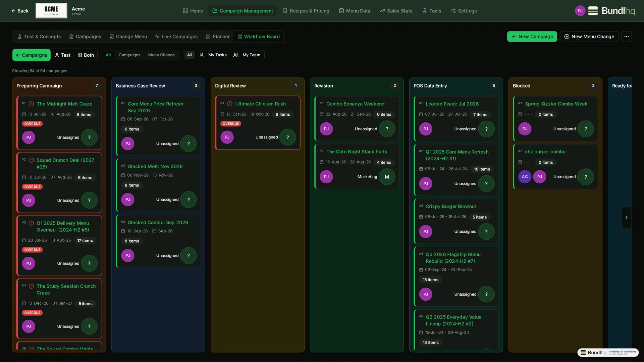Image resolution: width=644 pixels, height=362 pixels.
Task: Click overdue icon on Squad Crunch Deal
Action: click(31, 160)
